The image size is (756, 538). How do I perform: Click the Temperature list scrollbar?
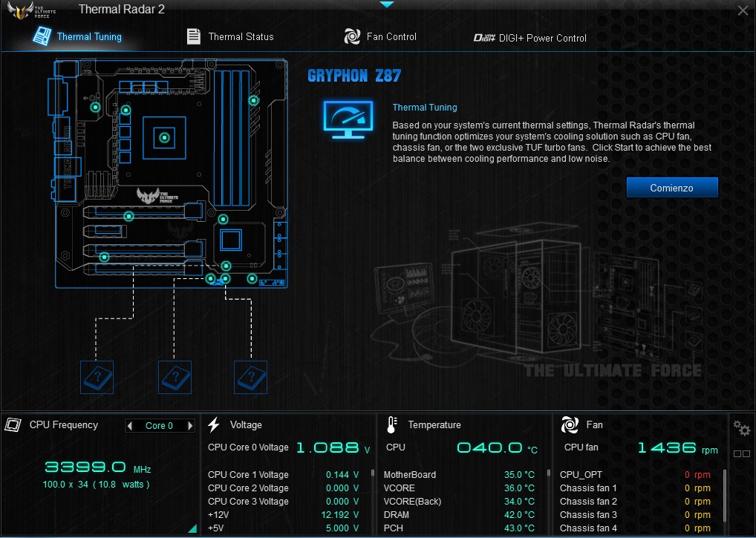[x=549, y=473]
